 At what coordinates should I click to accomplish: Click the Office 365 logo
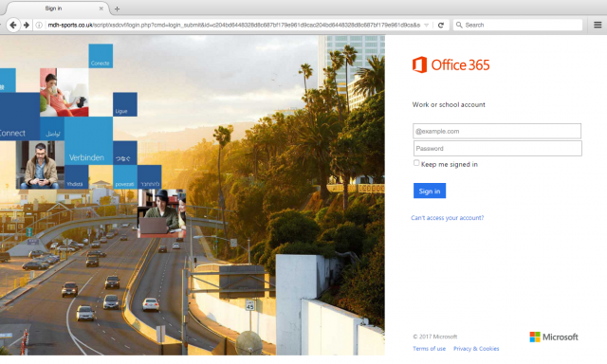(x=451, y=65)
